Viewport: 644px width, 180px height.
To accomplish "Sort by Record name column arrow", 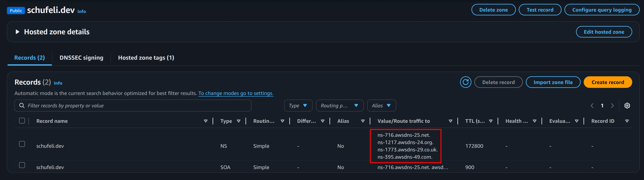I will click(205, 121).
